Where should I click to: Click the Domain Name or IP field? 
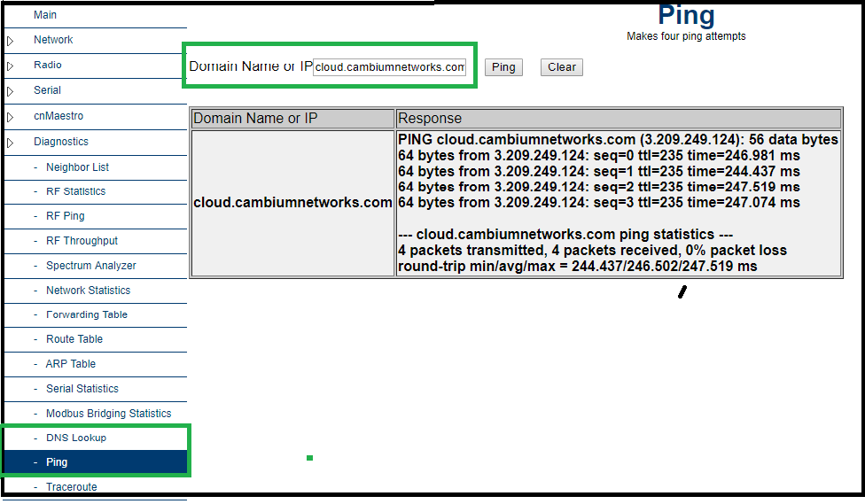point(389,67)
